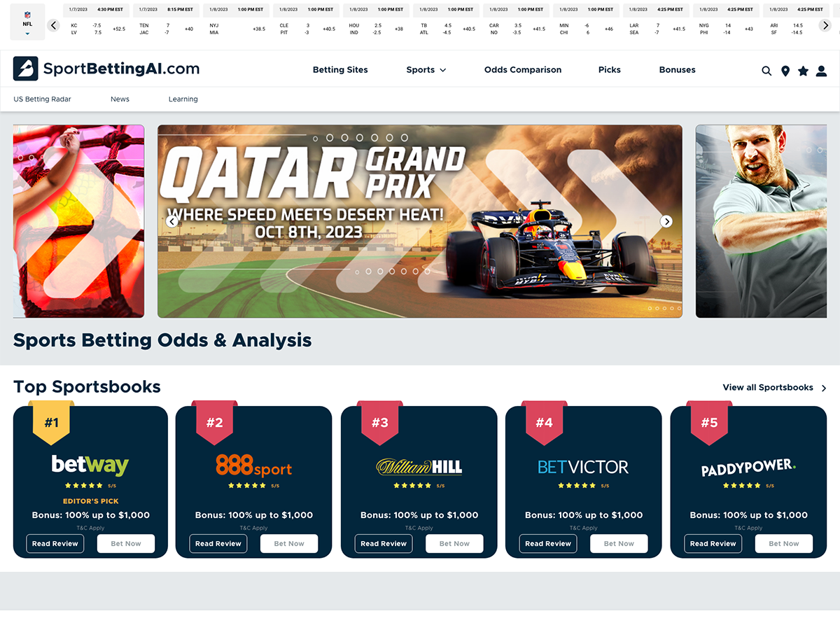Go to Picks menu item
Image resolution: width=840 pixels, height=630 pixels.
coord(610,70)
